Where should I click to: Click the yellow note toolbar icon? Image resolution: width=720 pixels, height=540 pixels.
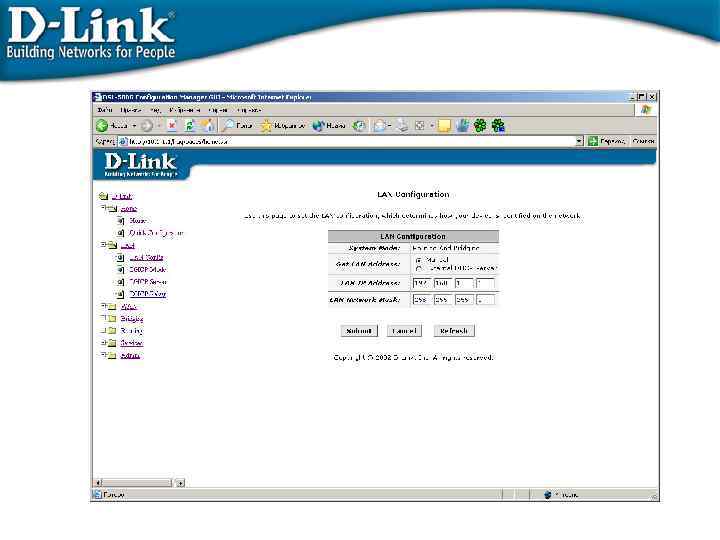click(x=444, y=125)
